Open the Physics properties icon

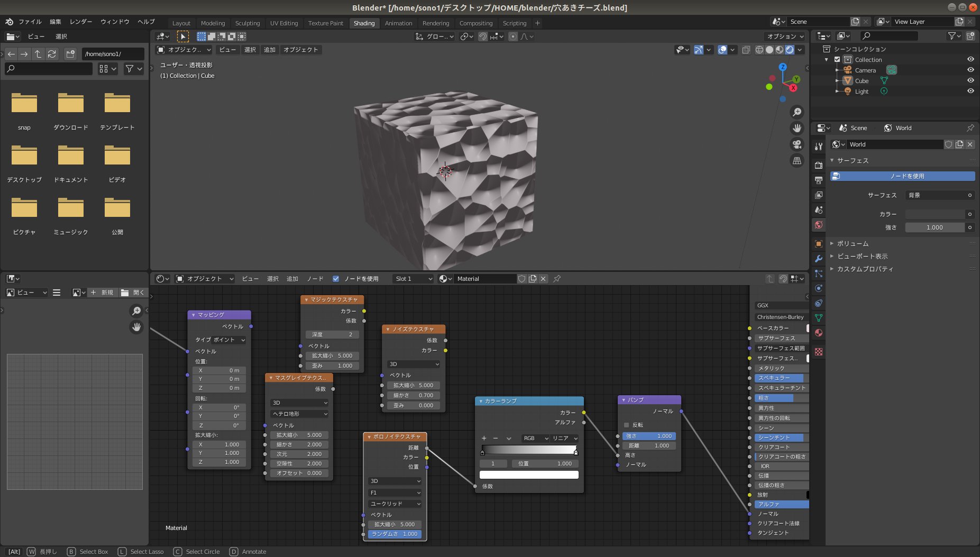point(819,288)
